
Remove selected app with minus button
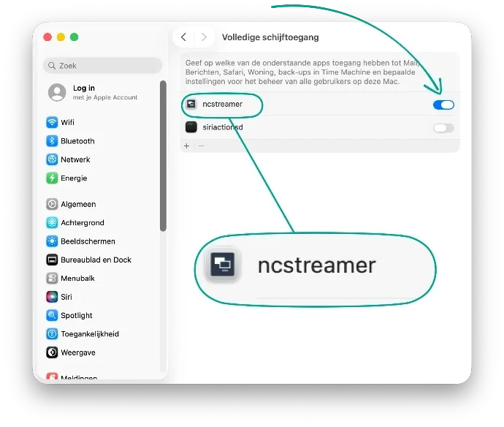tap(201, 146)
